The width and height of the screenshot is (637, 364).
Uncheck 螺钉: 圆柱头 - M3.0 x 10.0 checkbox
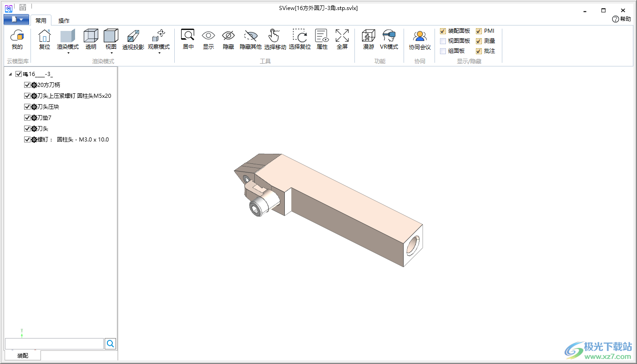click(x=27, y=139)
